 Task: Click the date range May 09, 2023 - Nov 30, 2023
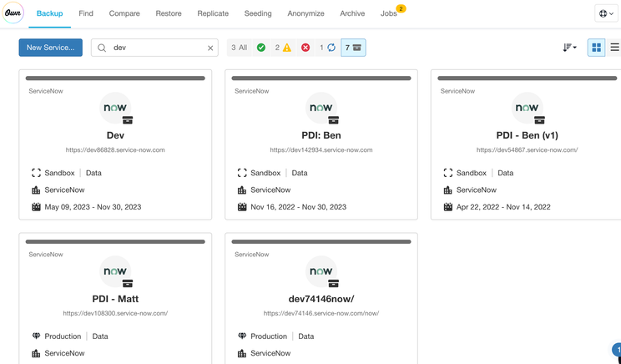click(93, 207)
